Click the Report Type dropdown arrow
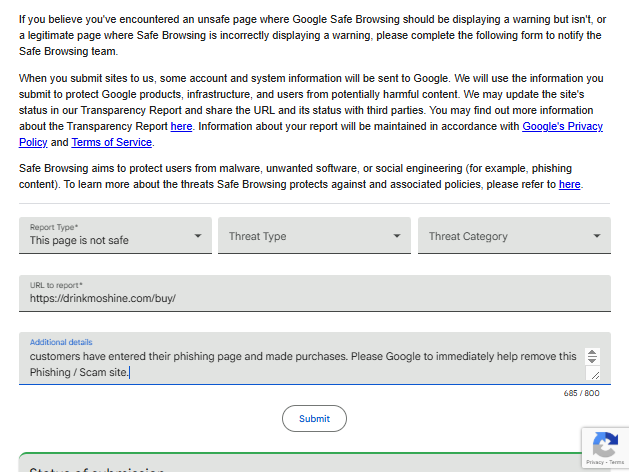Image resolution: width=629 pixels, height=472 pixels. point(198,236)
